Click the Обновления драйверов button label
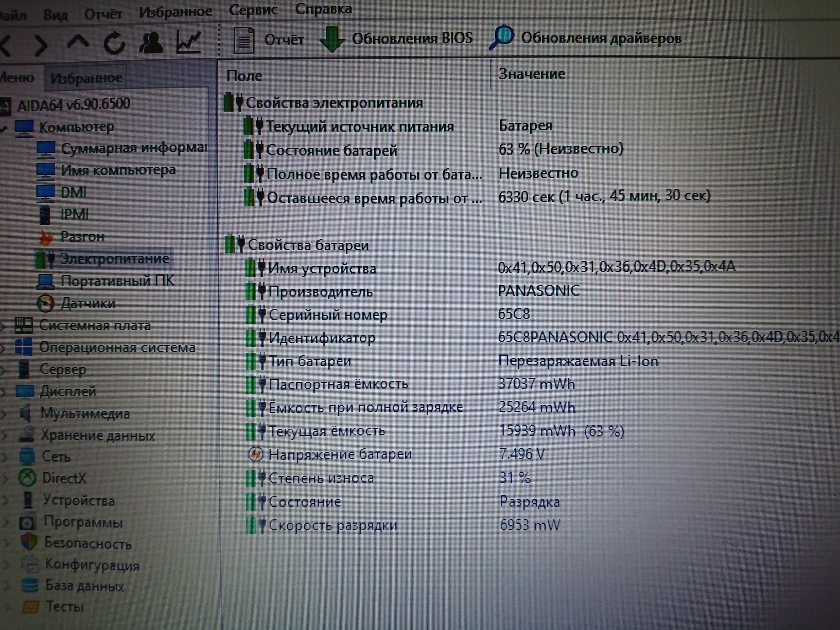Viewport: 840px width, 630px height. point(601,38)
